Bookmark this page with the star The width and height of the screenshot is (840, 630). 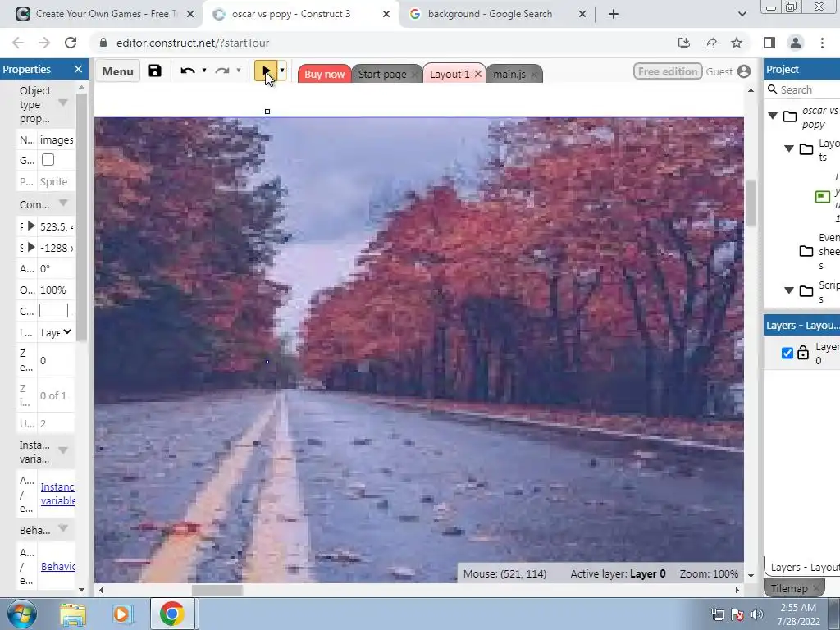[737, 43]
